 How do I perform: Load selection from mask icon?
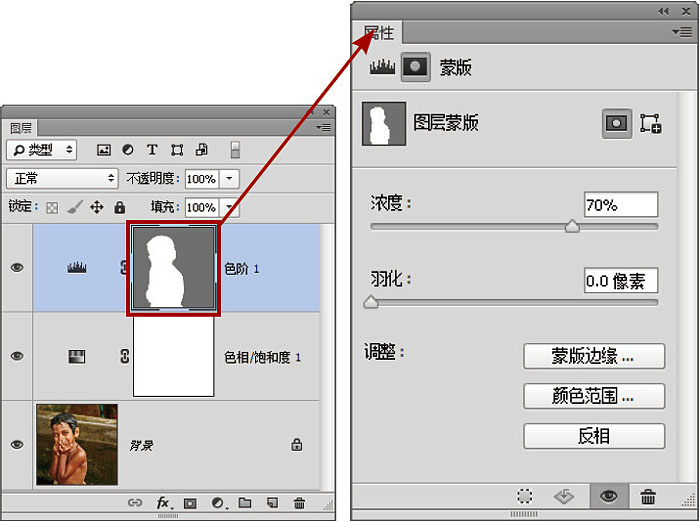click(x=524, y=496)
